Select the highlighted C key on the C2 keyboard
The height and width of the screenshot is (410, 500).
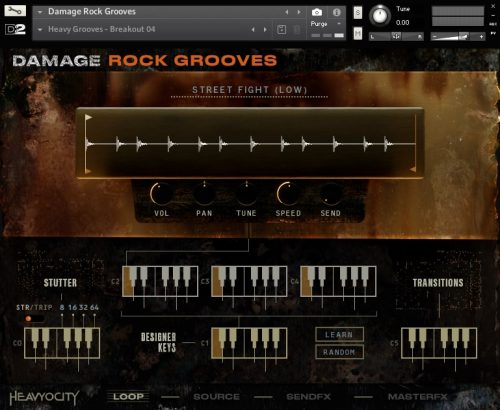[128, 288]
